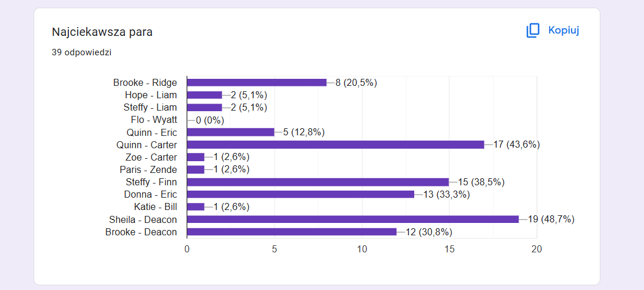
Task: Select the Quinn - Carter bar
Action: (x=336, y=145)
